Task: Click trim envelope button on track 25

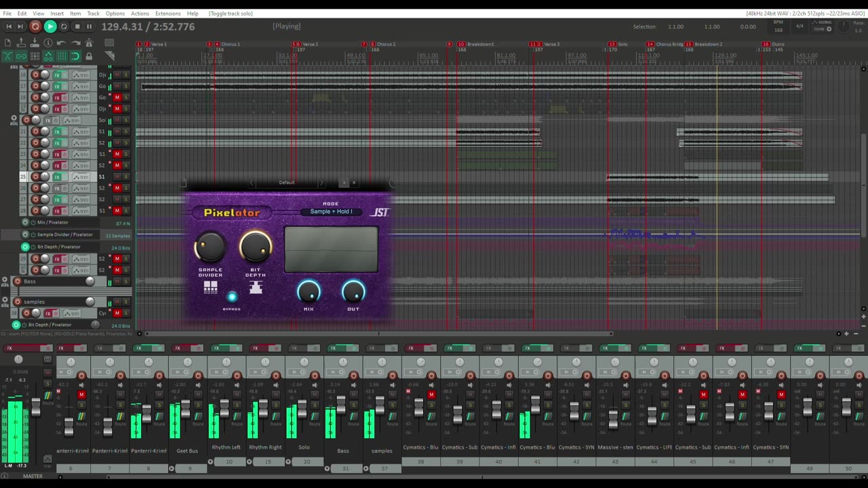Action: [x=81, y=177]
